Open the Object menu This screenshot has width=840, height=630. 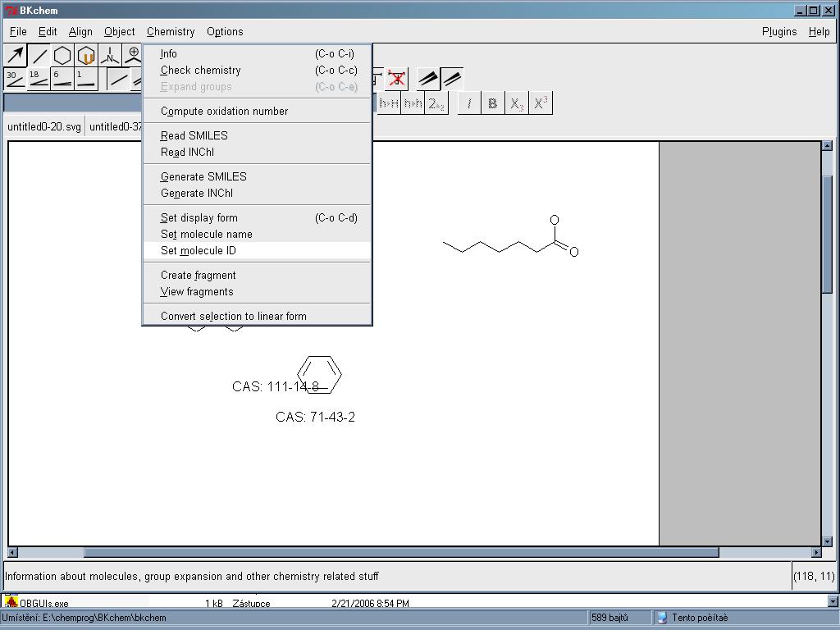coord(120,32)
